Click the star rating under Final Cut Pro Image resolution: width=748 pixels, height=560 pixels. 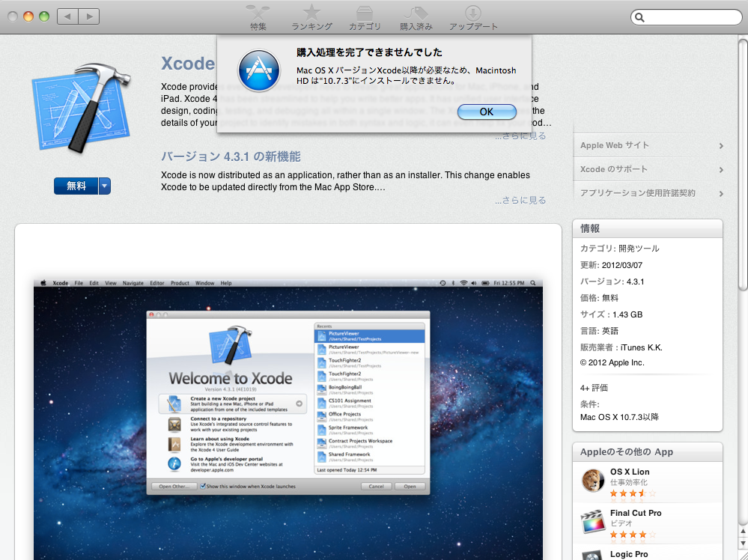[x=633, y=535]
